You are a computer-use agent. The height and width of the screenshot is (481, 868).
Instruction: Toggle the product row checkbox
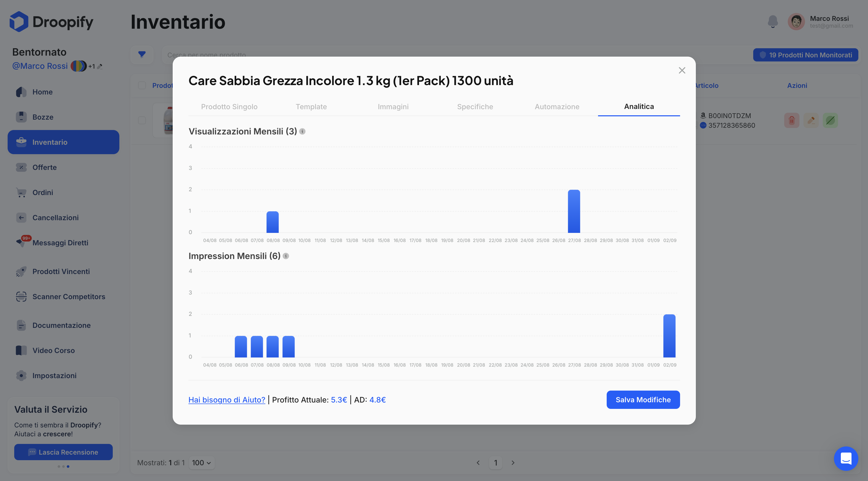[142, 120]
